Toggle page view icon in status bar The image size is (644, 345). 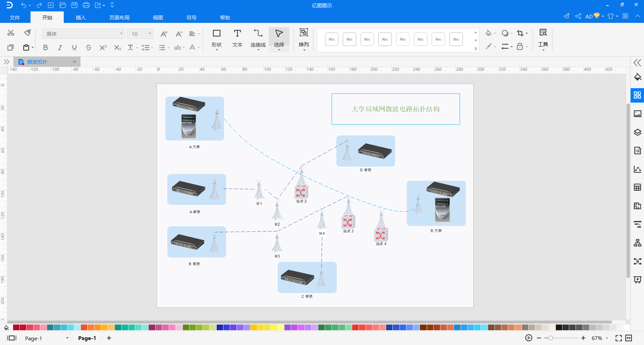pyautogui.click(x=12, y=338)
